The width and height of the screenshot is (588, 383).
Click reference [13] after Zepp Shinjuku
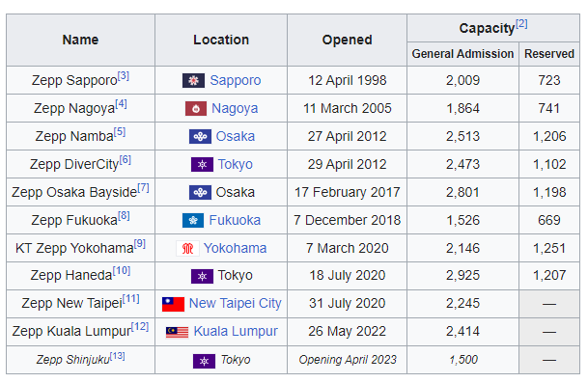point(118,356)
